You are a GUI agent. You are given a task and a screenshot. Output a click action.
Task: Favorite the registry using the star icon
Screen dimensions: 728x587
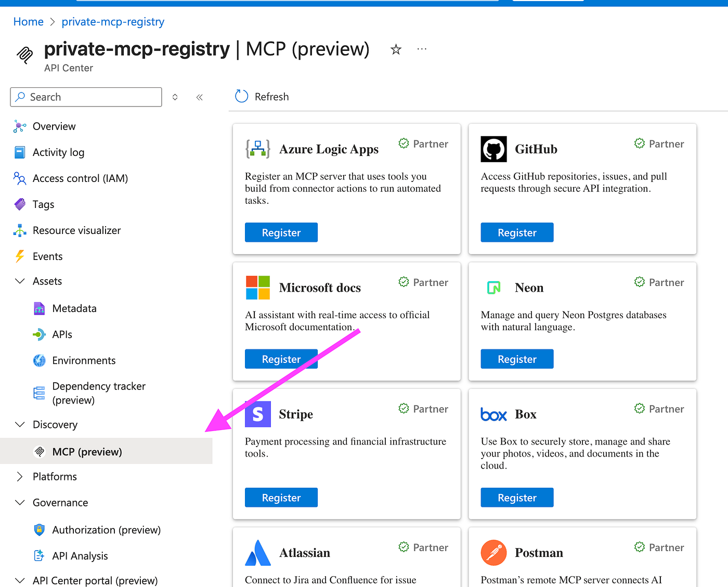[396, 49]
